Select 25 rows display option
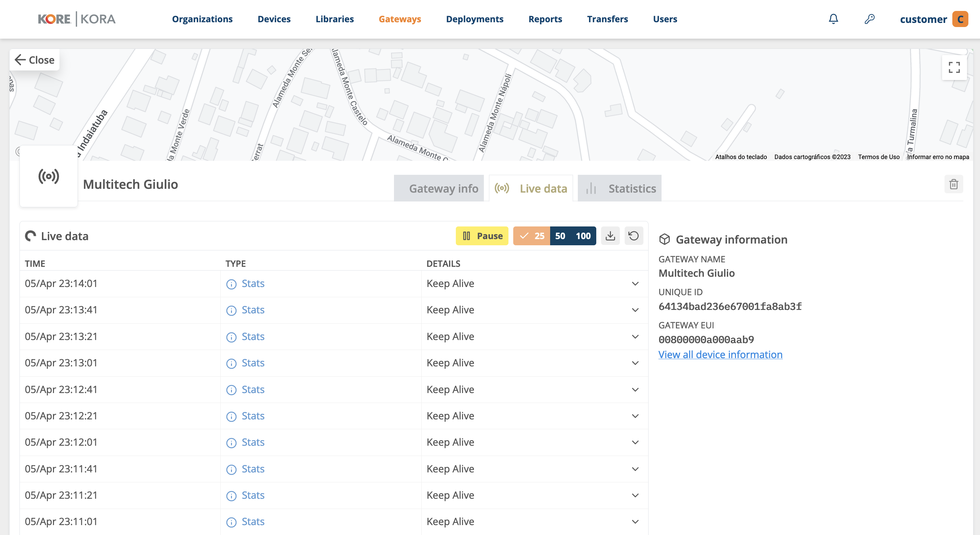This screenshot has width=980, height=535. coord(531,236)
